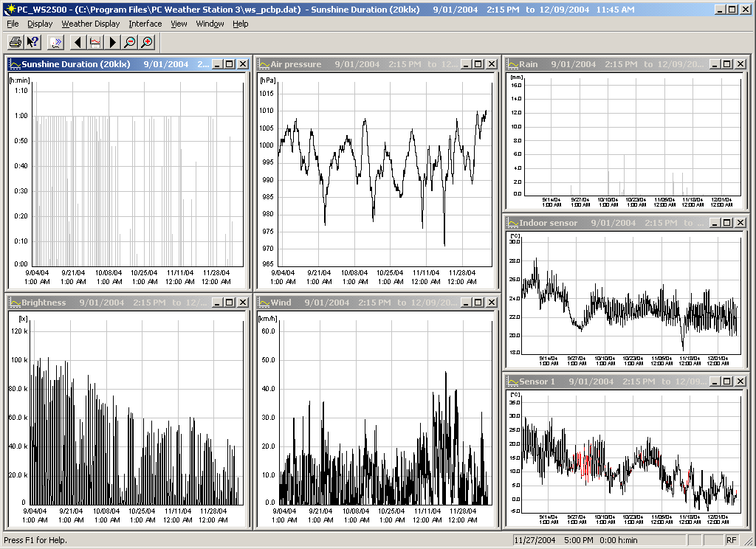The image size is (756, 549).
Task: Click inside the Brightness graph plot
Action: tap(137, 412)
